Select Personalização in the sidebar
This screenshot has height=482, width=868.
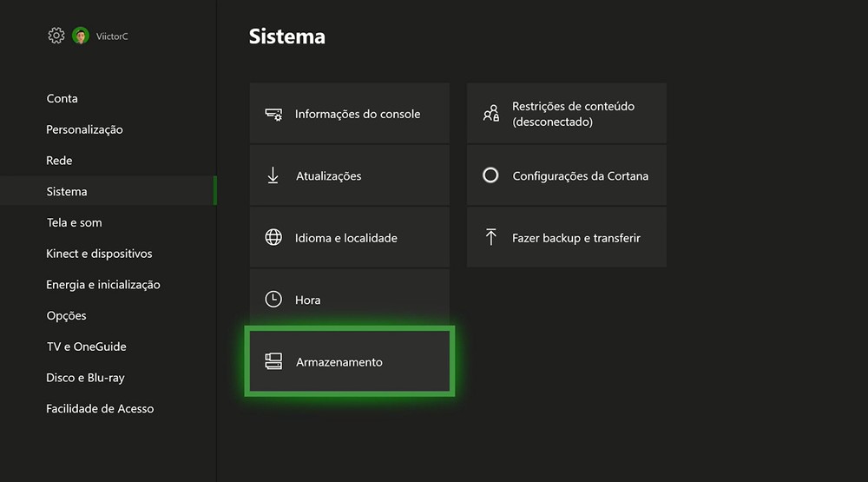(x=84, y=129)
